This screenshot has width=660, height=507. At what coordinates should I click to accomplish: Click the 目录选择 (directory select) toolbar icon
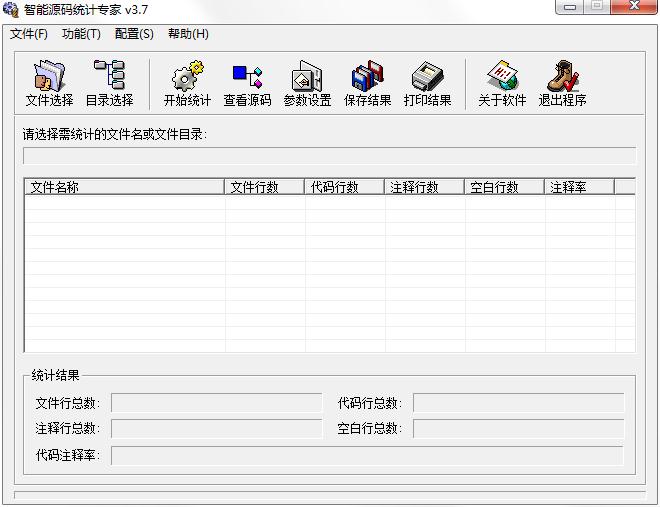(109, 83)
